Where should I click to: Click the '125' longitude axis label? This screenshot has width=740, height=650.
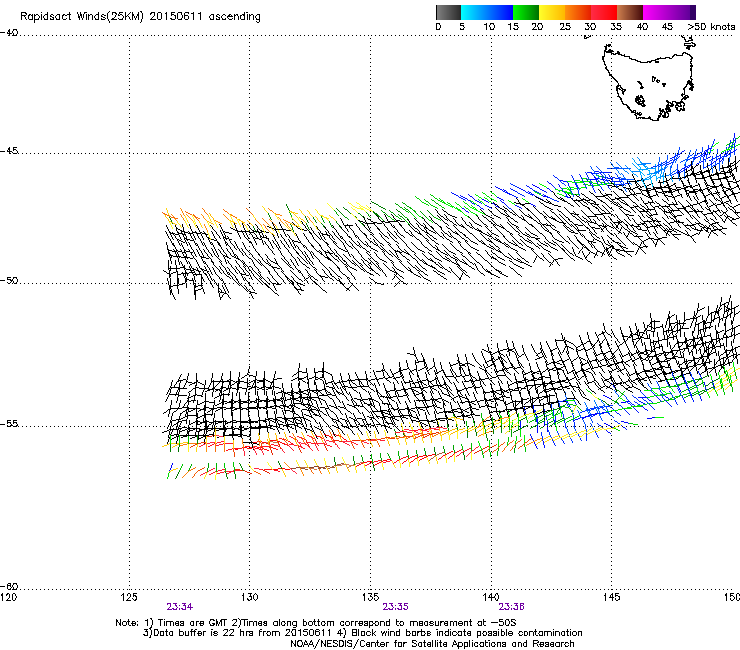pyautogui.click(x=129, y=597)
